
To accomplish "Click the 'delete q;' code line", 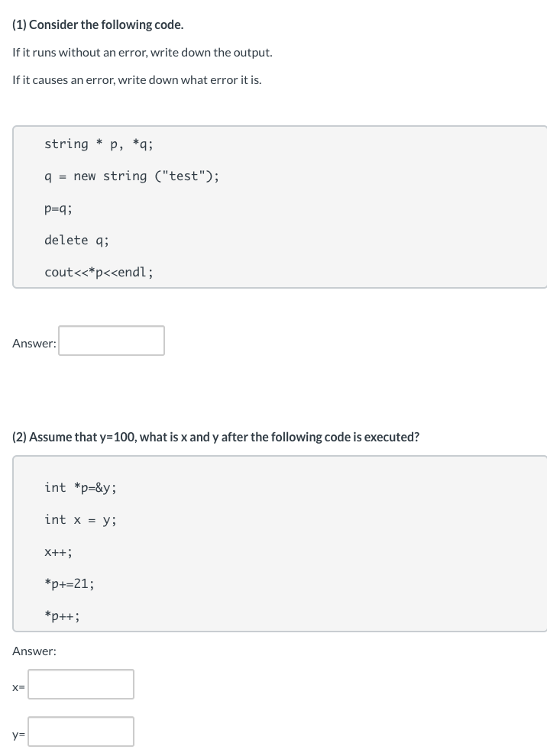I will [76, 240].
